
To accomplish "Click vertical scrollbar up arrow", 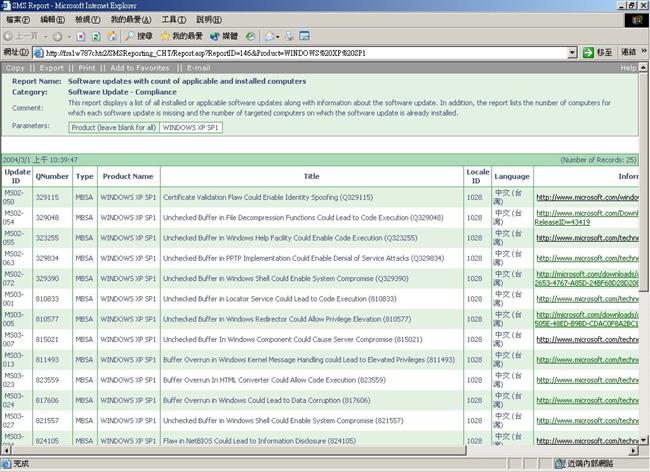I will pos(643,67).
